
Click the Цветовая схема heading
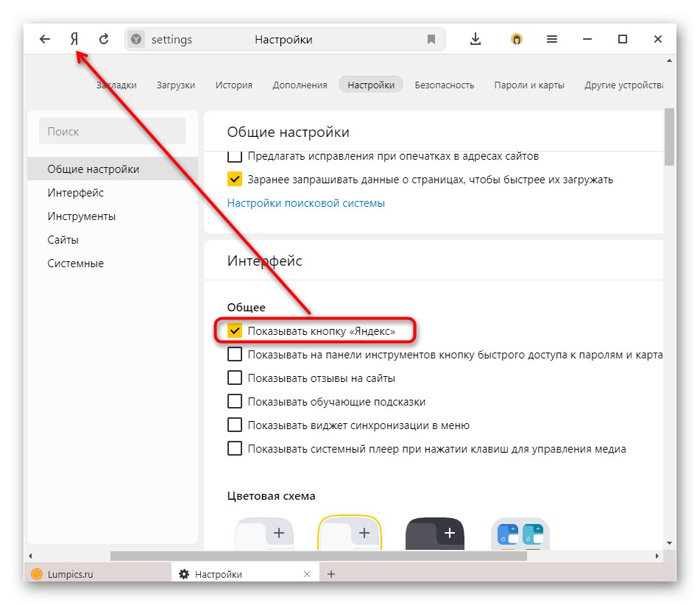tap(272, 496)
